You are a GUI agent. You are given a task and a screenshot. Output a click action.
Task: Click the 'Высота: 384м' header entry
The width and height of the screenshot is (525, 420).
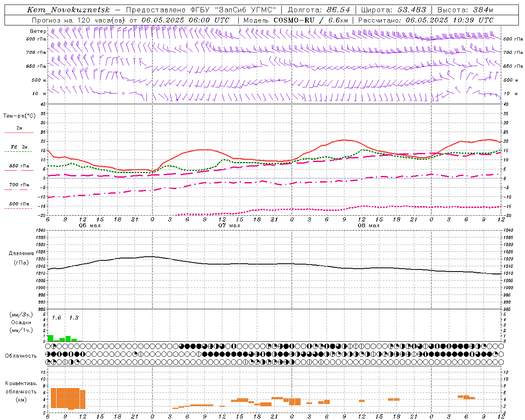tap(465, 10)
